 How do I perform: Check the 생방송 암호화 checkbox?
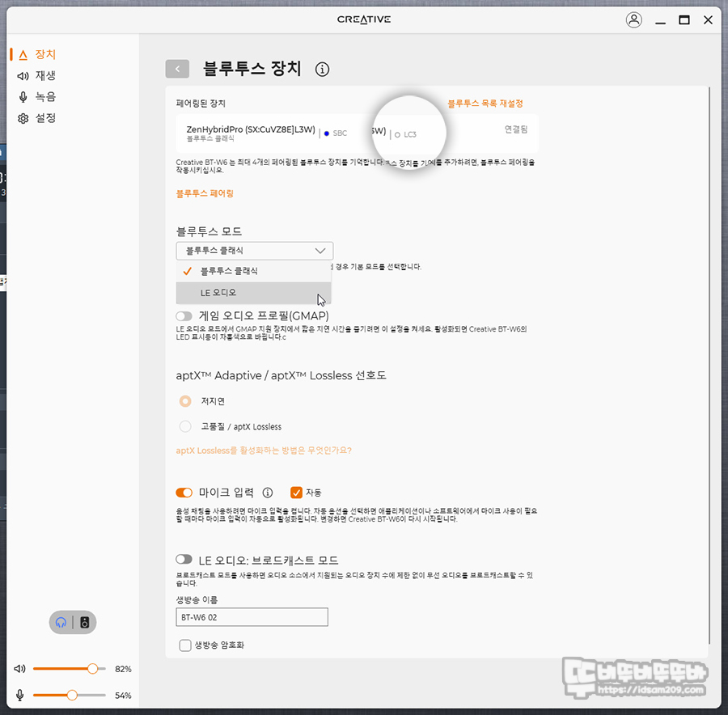point(185,645)
